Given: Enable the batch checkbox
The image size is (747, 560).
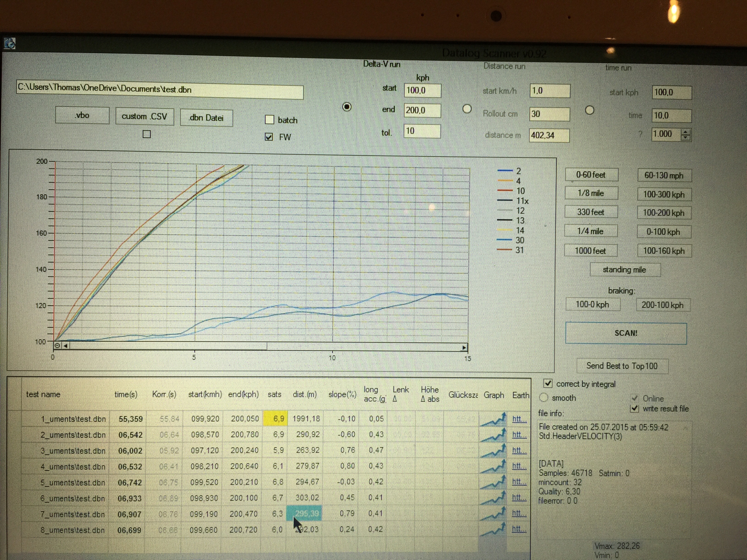Looking at the screenshot, I should (x=270, y=119).
